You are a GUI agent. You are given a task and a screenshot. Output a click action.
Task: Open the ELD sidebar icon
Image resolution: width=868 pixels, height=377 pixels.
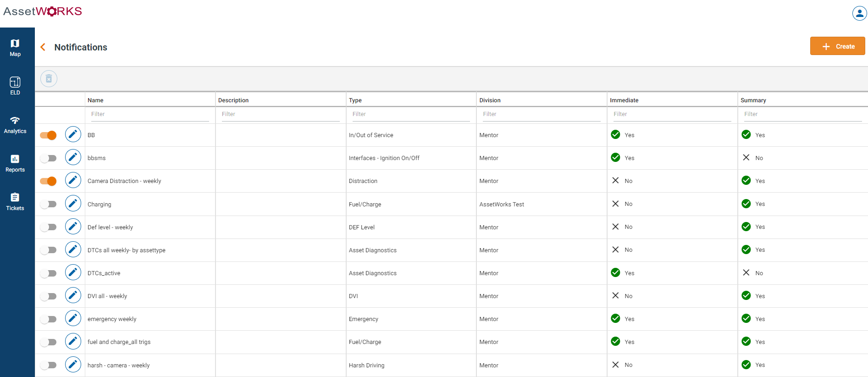point(15,86)
